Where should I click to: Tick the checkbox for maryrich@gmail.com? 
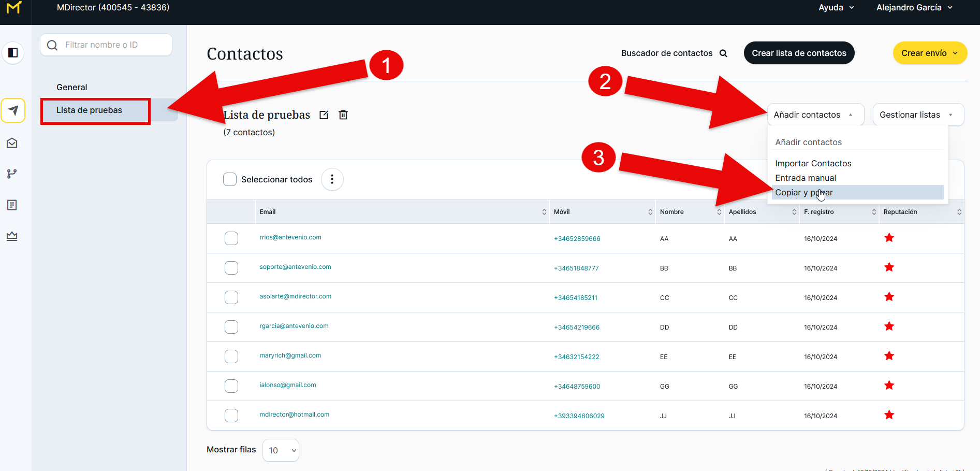(231, 356)
